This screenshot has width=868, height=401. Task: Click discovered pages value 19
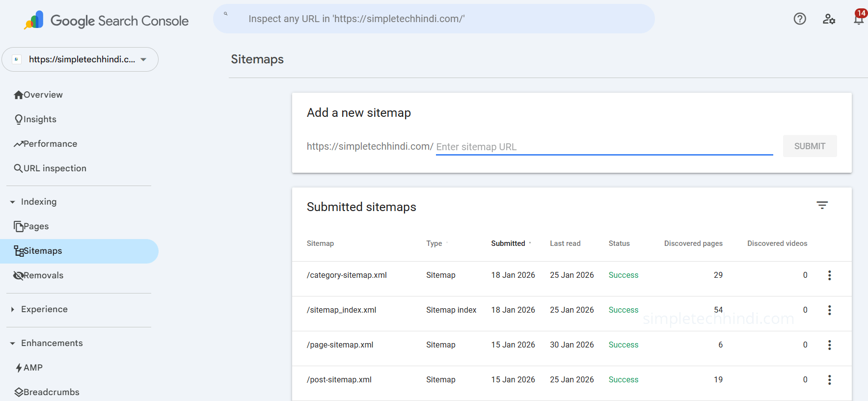click(718, 380)
